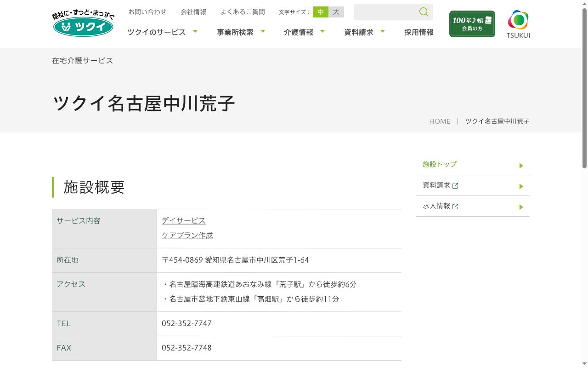
Task: Open the TSUKUI colorful group logo
Action: pos(518,24)
